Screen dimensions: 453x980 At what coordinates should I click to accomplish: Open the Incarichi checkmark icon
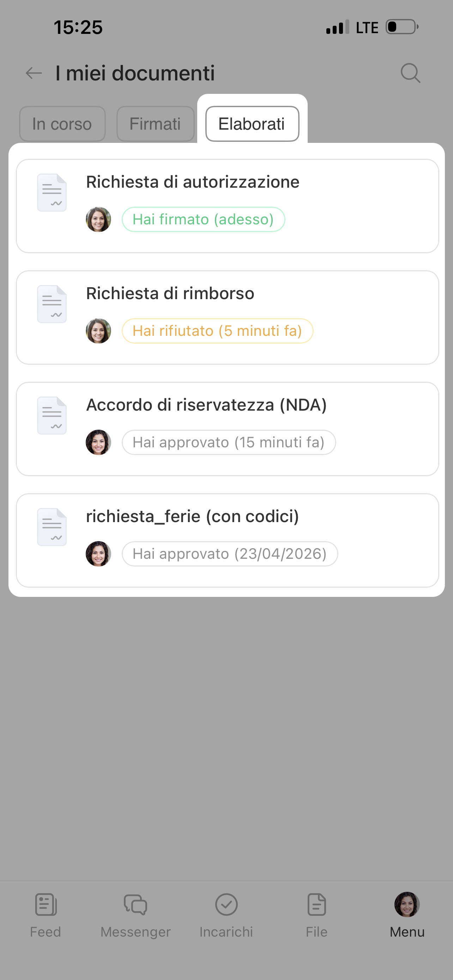(x=226, y=904)
